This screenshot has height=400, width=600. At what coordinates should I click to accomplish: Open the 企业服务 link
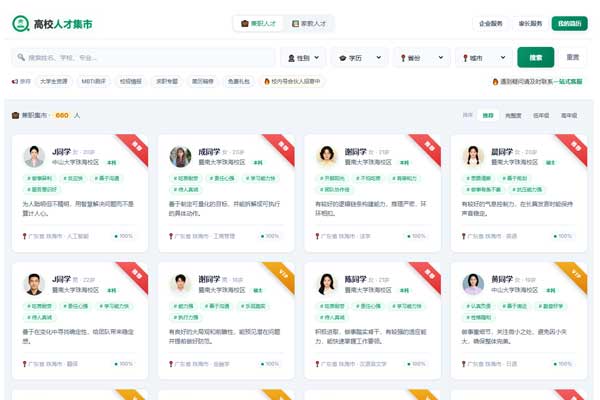491,24
